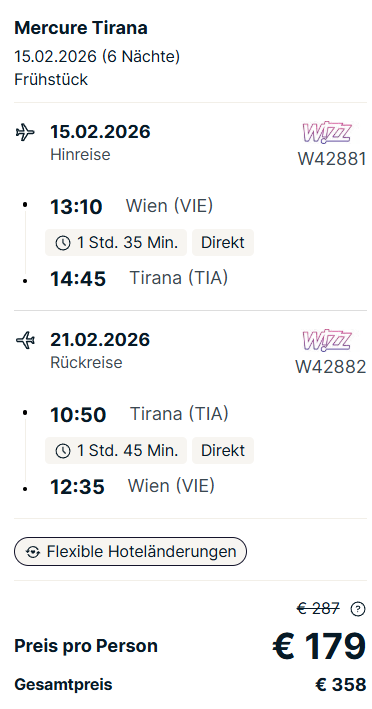
Task: Click the 13:10 Wien (VIE) departure entry
Action: 131,207
